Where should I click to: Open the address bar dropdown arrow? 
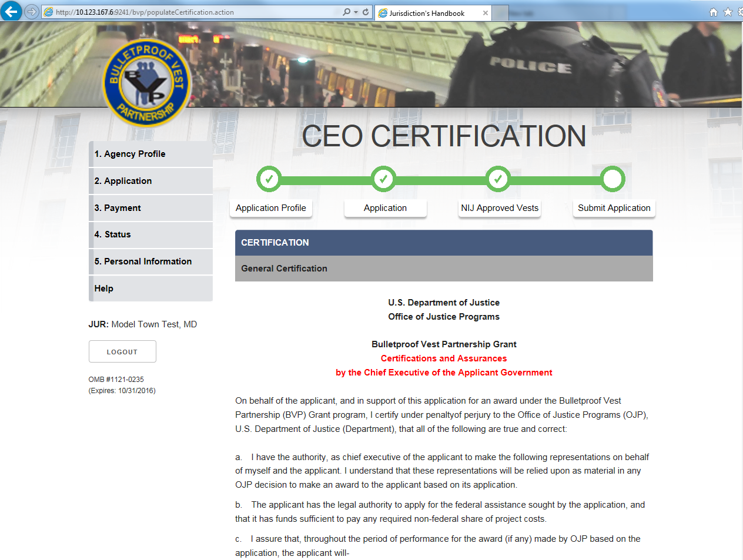[x=356, y=12]
